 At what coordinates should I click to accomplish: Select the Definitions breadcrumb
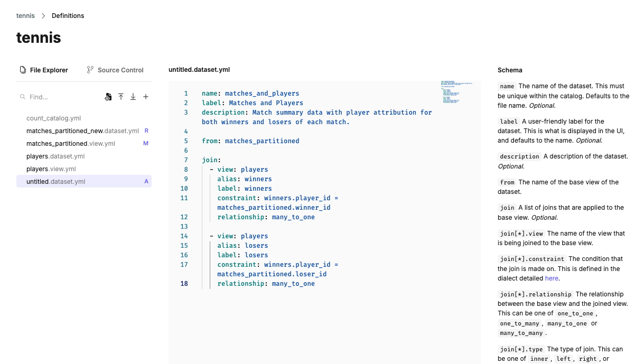(x=68, y=16)
